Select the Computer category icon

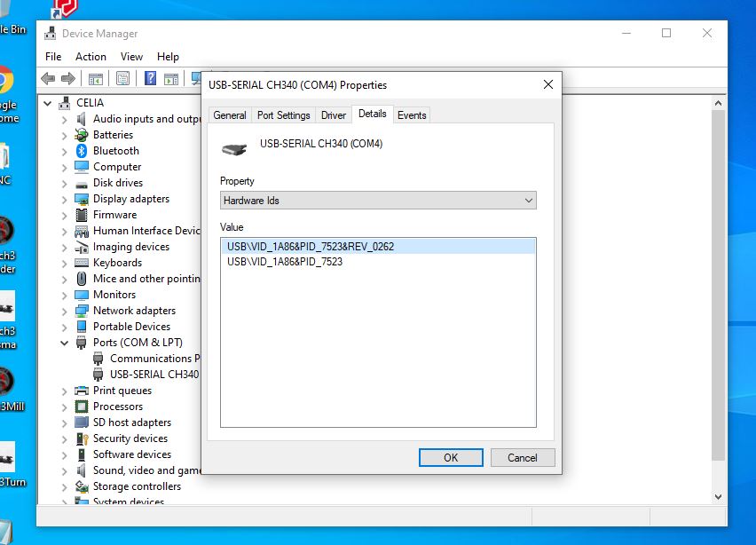click(82, 166)
